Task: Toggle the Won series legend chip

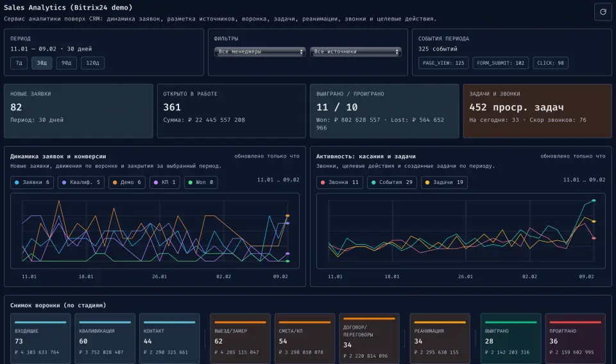Action: 201,183
